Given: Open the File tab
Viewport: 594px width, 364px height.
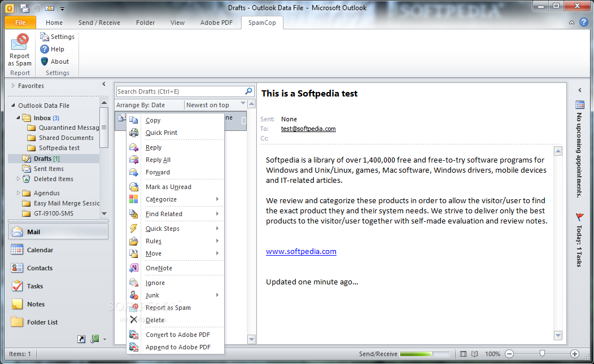Looking at the screenshot, I should point(20,23).
